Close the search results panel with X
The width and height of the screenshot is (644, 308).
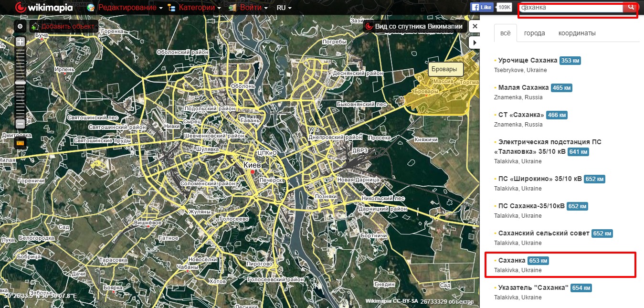[x=475, y=26]
